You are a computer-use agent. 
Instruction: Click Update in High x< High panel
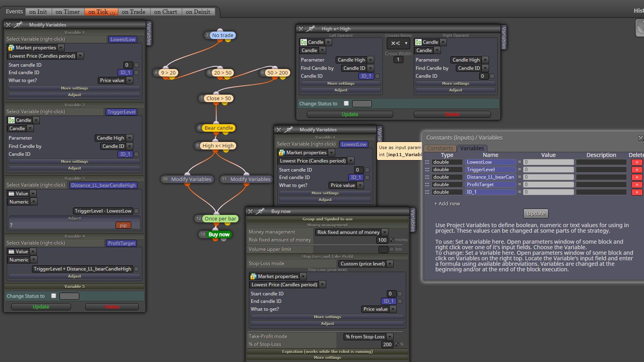[x=350, y=114]
